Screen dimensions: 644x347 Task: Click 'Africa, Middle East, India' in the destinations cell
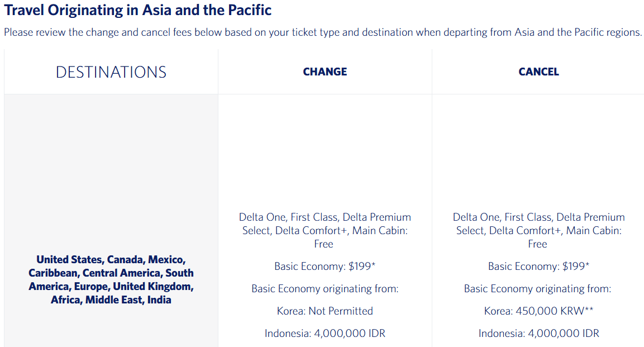click(111, 300)
